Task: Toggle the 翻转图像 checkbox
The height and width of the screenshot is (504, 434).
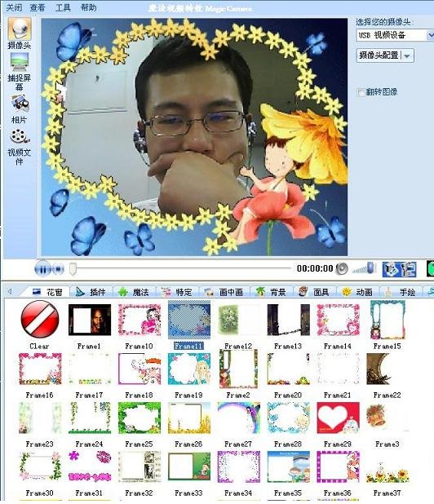Action: (361, 92)
